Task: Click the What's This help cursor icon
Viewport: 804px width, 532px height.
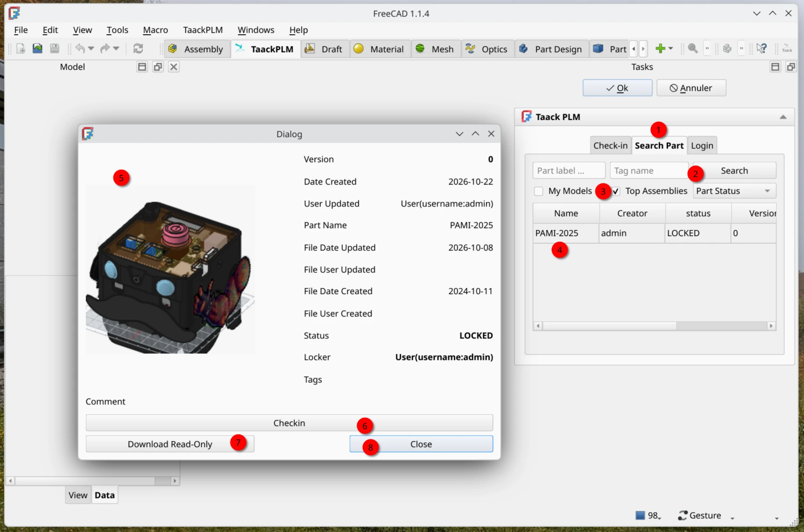Action: coord(762,49)
